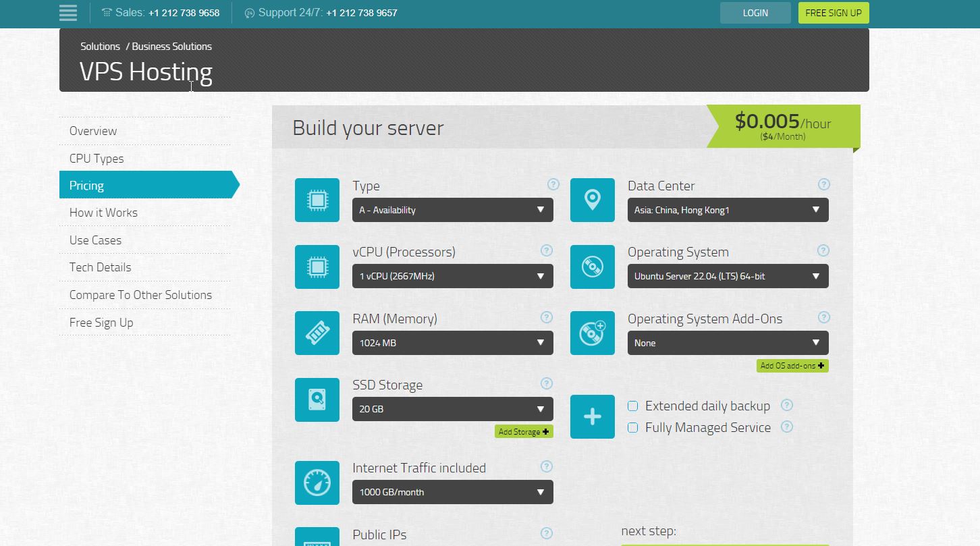Screen dimensions: 980x546
Task: Go to Use Cases in the sidebar
Action: pos(95,240)
